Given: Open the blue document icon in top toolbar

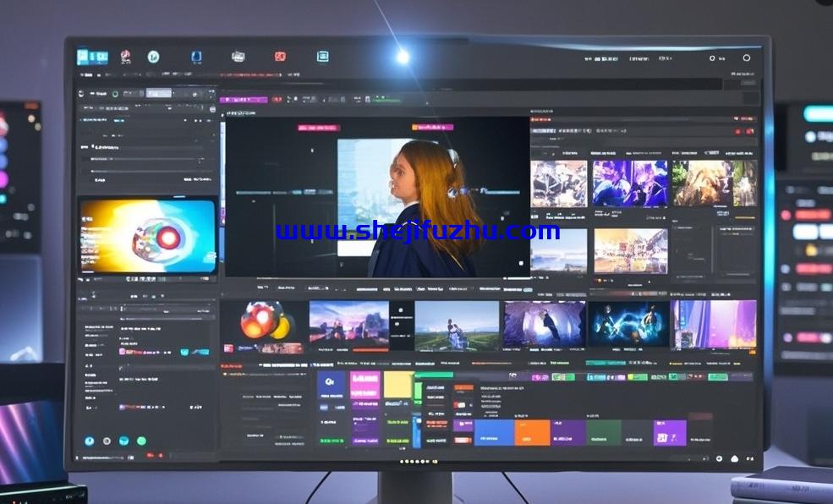Looking at the screenshot, I should click(196, 57).
